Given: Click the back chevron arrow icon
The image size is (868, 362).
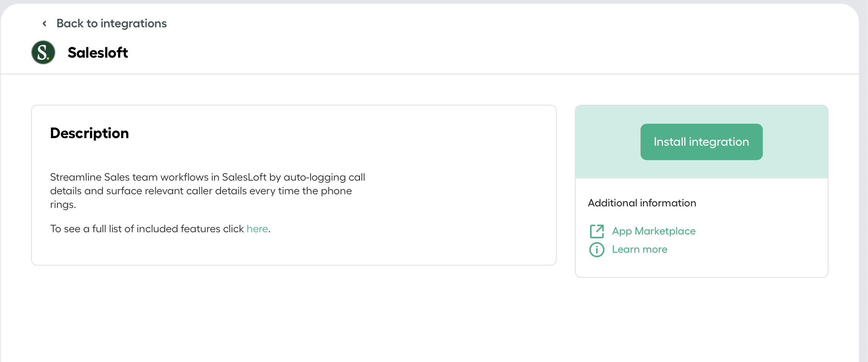Looking at the screenshot, I should click(x=44, y=24).
